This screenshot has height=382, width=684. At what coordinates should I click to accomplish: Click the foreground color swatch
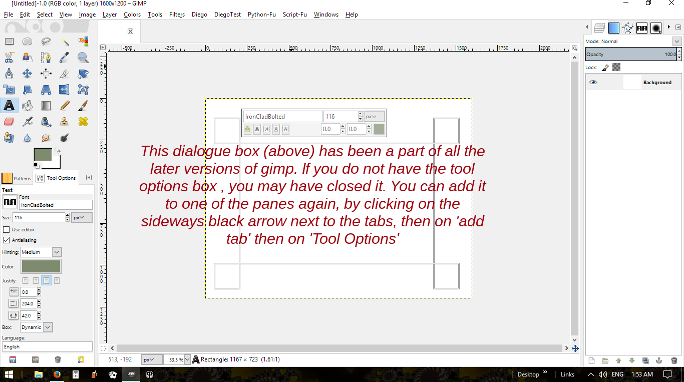point(42,154)
